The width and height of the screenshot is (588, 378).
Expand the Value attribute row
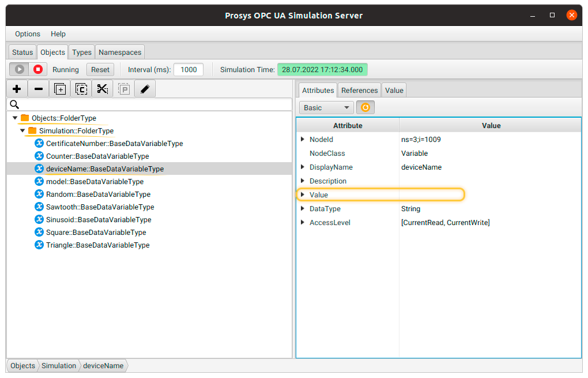pos(303,195)
